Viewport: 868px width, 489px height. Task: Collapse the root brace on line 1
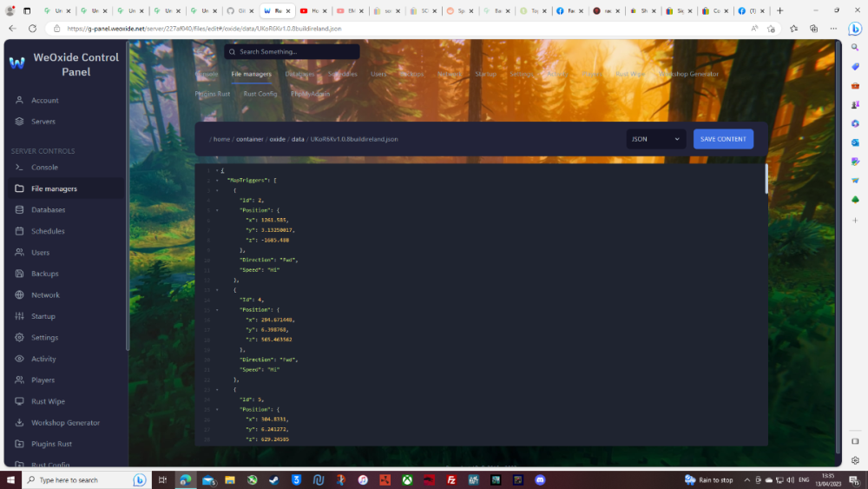tap(217, 170)
